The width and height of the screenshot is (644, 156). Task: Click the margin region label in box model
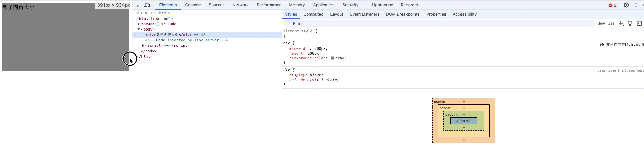point(439,101)
